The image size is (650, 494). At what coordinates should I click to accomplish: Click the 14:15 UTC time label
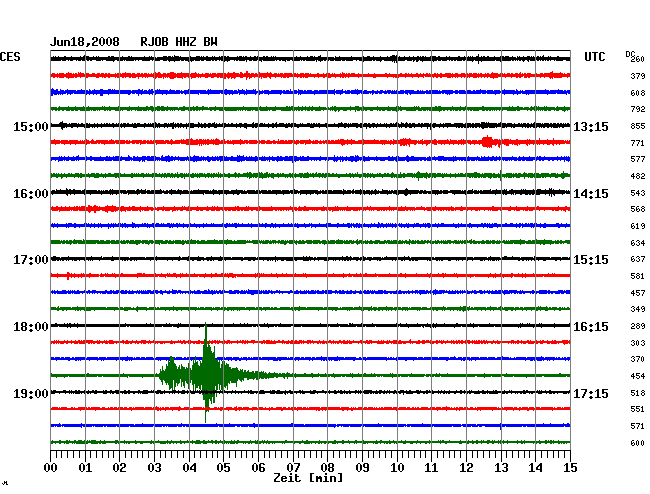[x=591, y=194]
